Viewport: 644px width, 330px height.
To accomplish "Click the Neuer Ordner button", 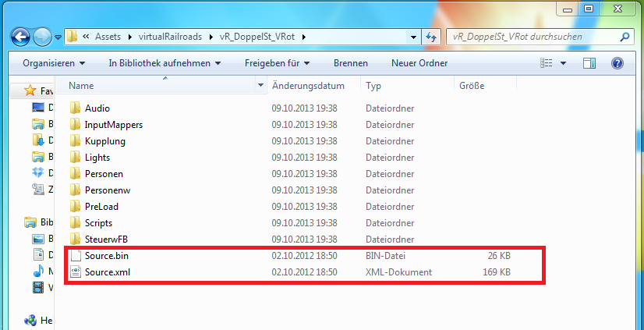I will coord(419,63).
